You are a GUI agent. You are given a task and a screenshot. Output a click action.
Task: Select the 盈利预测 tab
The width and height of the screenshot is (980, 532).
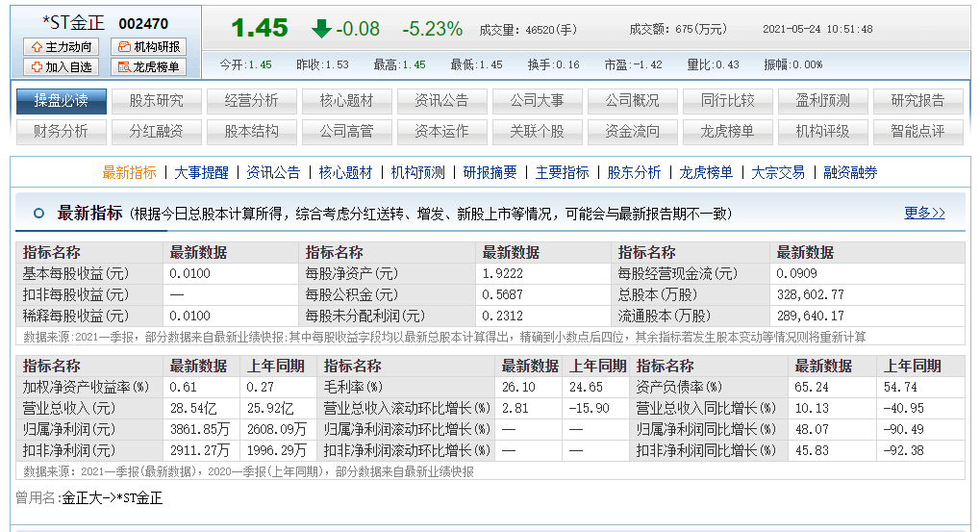point(823,101)
